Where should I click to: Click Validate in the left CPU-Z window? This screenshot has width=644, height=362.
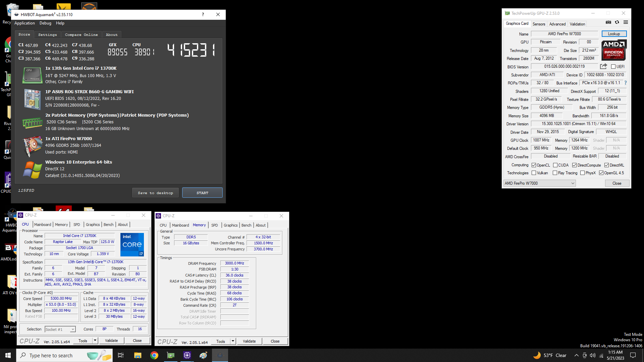[x=111, y=341]
